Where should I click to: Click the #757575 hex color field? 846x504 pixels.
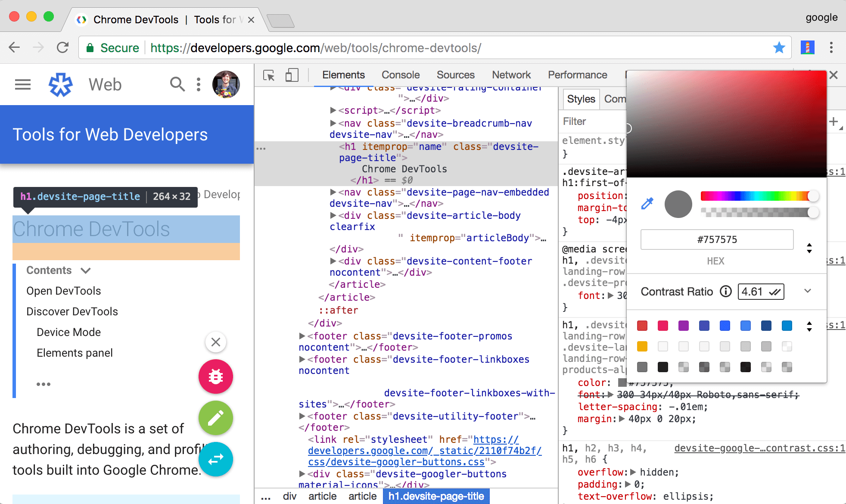point(717,240)
